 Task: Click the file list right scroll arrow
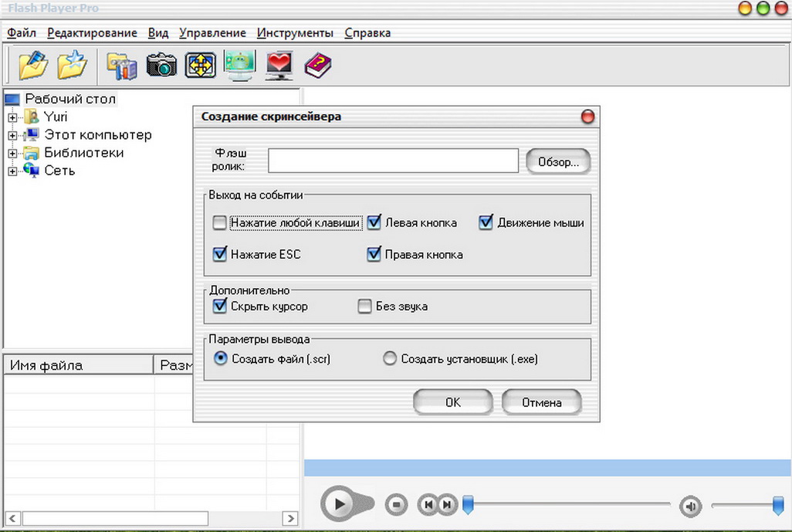click(290, 518)
